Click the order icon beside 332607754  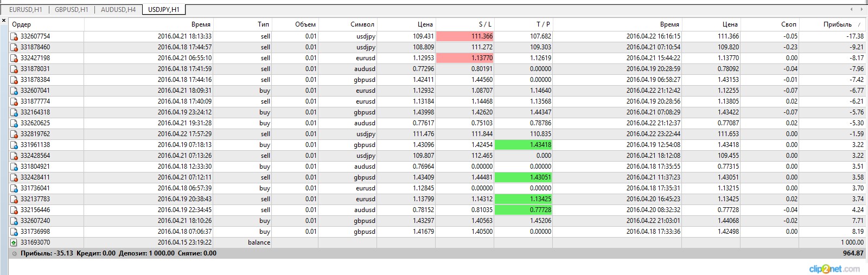[x=14, y=36]
